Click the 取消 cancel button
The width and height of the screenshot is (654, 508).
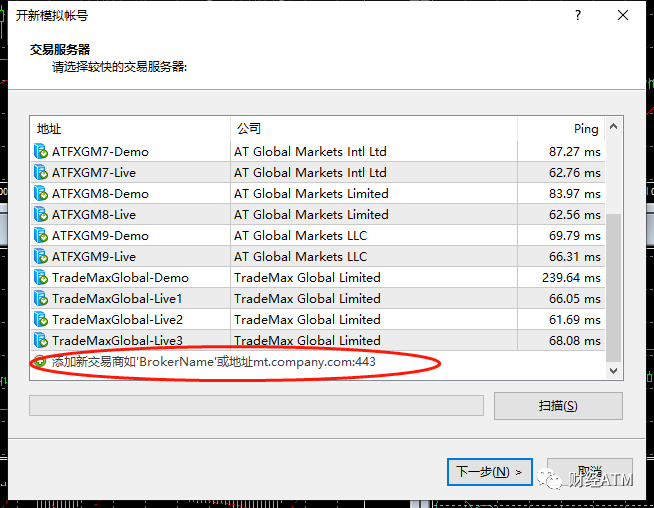coord(590,472)
